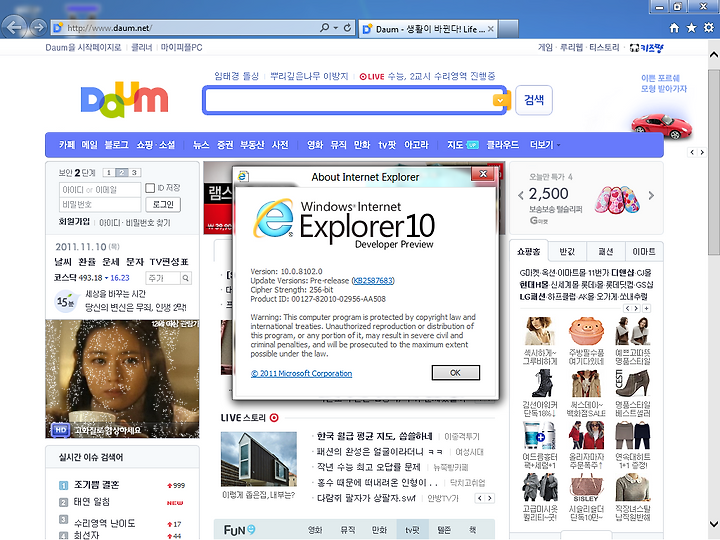
Task: Click the browser Forward arrow button
Action: tap(39, 28)
